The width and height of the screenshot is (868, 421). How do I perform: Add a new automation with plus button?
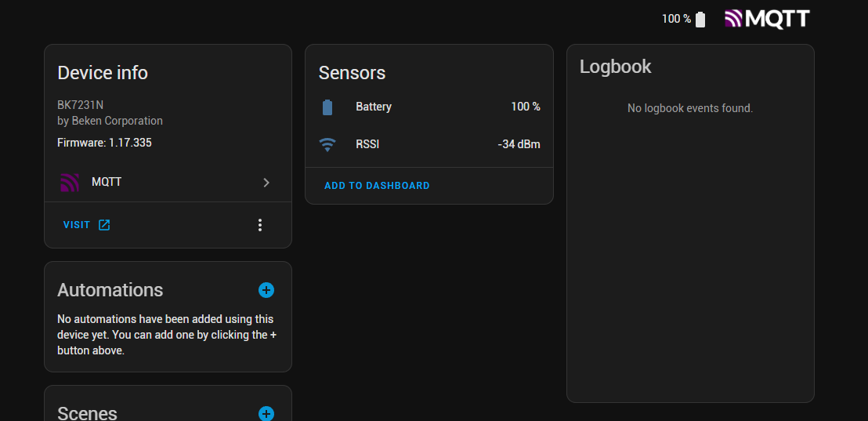(x=266, y=290)
